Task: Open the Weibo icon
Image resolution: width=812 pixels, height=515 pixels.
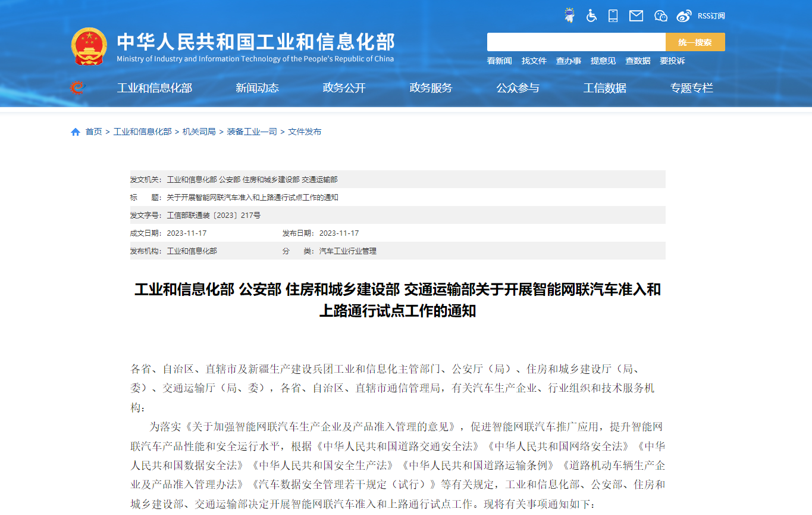Action: click(685, 15)
